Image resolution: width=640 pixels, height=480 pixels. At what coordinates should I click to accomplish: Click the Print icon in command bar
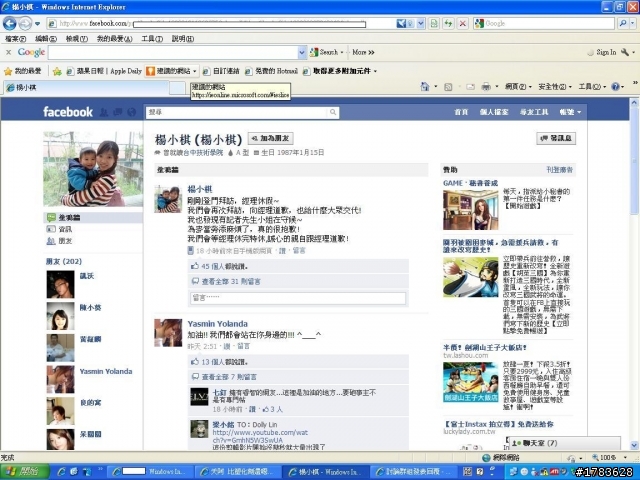[486, 87]
